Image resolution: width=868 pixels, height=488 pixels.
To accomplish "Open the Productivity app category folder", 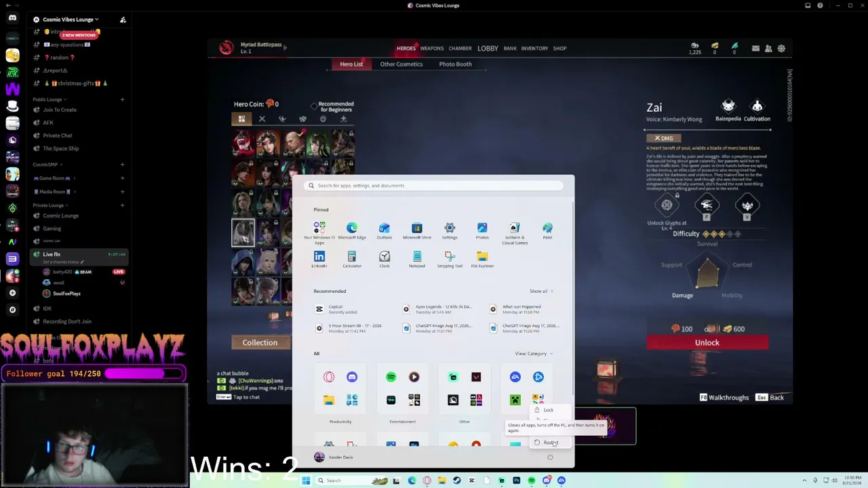I will 340,388.
